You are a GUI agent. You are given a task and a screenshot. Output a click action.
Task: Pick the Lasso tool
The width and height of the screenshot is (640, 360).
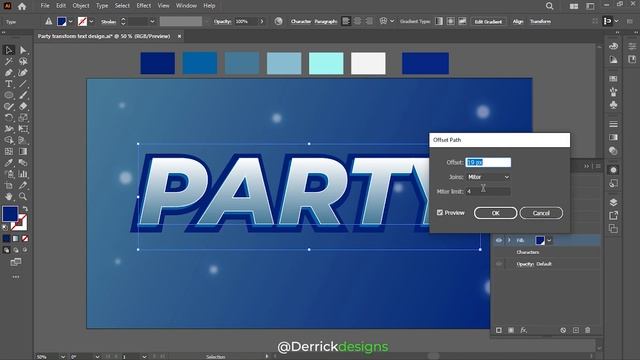23,61
